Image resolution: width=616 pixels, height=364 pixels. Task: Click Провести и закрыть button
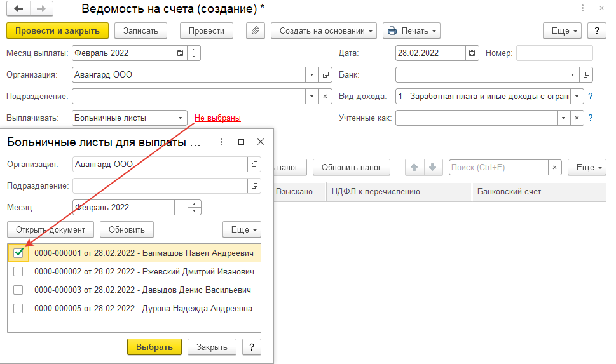coord(57,30)
